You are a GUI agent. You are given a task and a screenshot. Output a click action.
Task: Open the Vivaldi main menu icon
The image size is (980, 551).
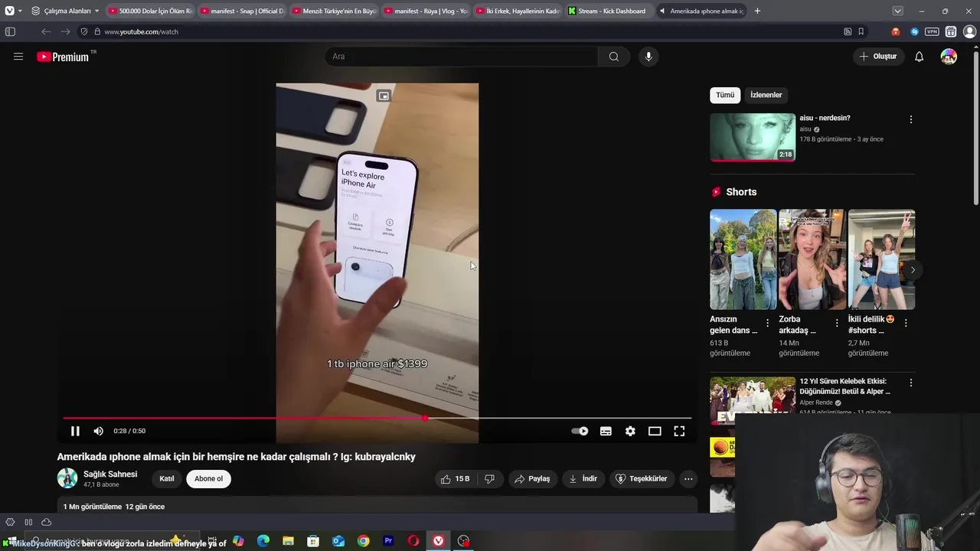click(9, 11)
